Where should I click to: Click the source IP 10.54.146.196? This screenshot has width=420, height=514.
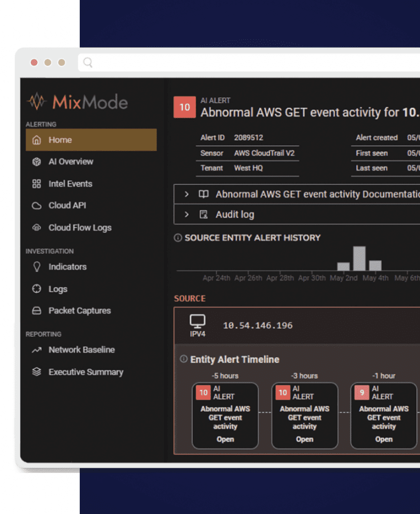258,325
